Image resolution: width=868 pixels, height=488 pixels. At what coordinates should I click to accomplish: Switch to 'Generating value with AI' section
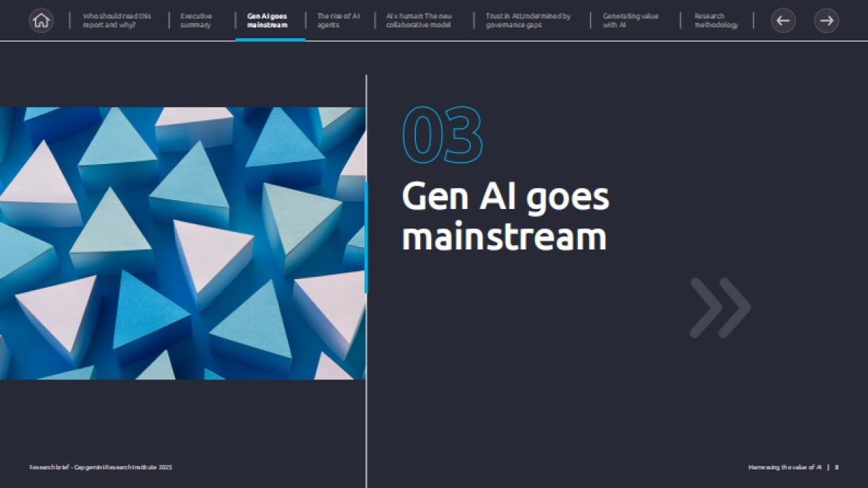tap(630, 20)
